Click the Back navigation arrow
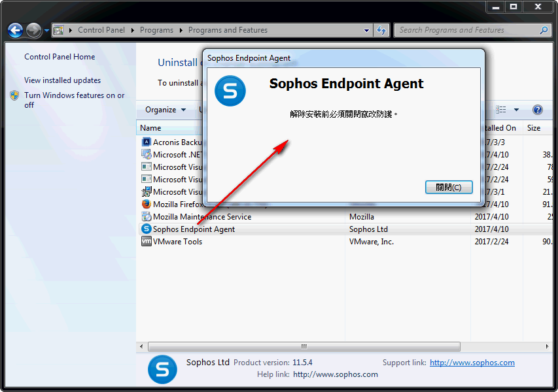558x392 pixels. click(15, 31)
